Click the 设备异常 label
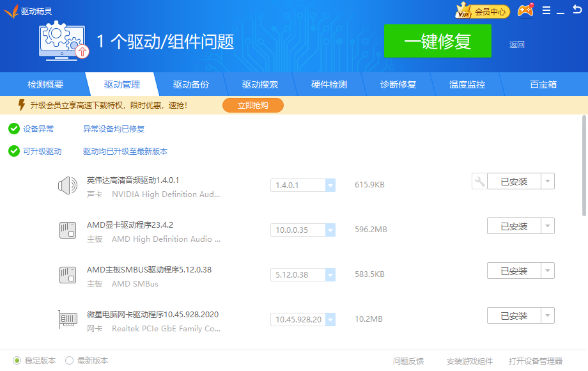The image size is (588, 371). tap(38, 129)
